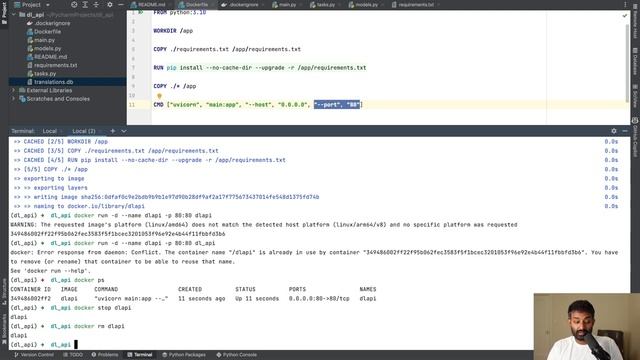Click the 0.0.0.0:80->80/tcp ports value
This screenshot has height=360, width=640.
319,298
